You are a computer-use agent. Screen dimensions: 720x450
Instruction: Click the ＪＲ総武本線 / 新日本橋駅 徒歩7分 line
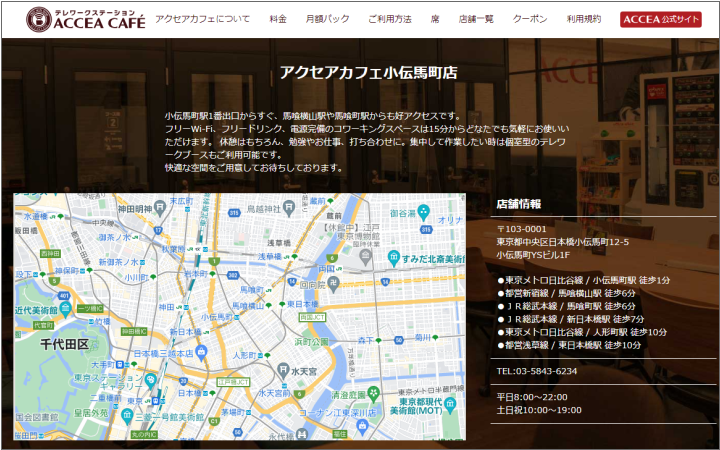coord(571,319)
